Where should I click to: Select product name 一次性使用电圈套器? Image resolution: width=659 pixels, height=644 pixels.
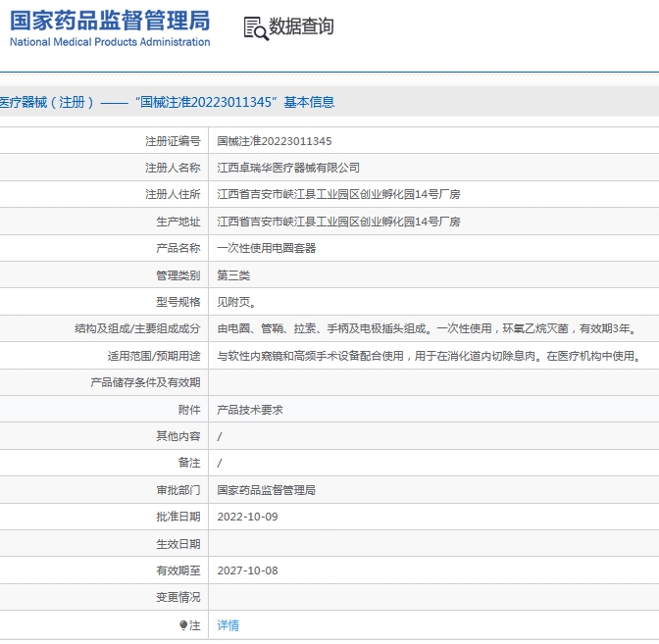tap(266, 248)
